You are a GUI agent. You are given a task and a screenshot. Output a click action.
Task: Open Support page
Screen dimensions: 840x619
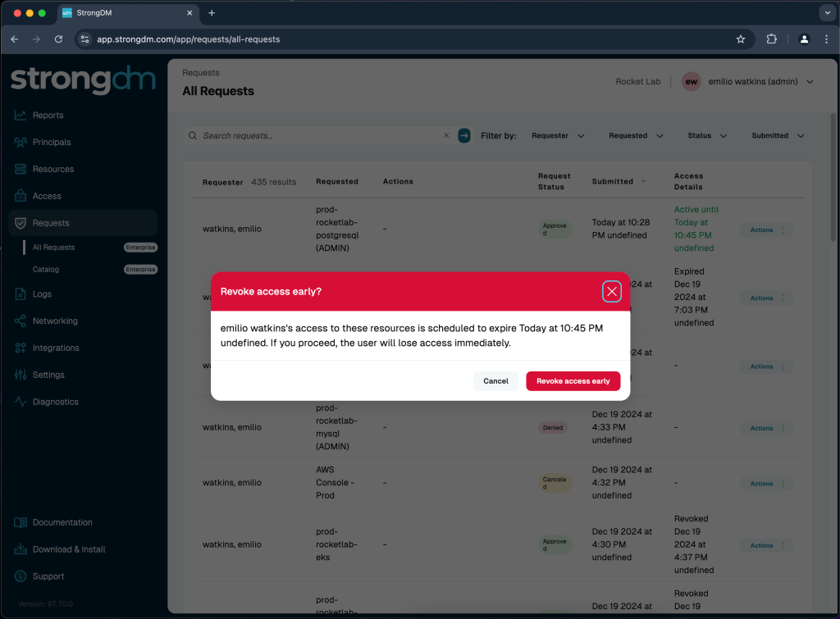tap(48, 576)
